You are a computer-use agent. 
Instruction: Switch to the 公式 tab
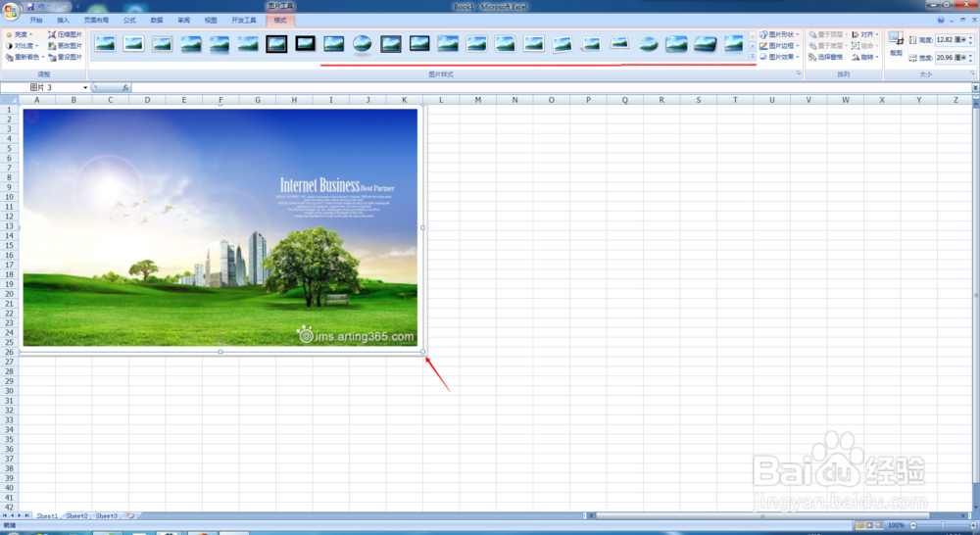[129, 20]
